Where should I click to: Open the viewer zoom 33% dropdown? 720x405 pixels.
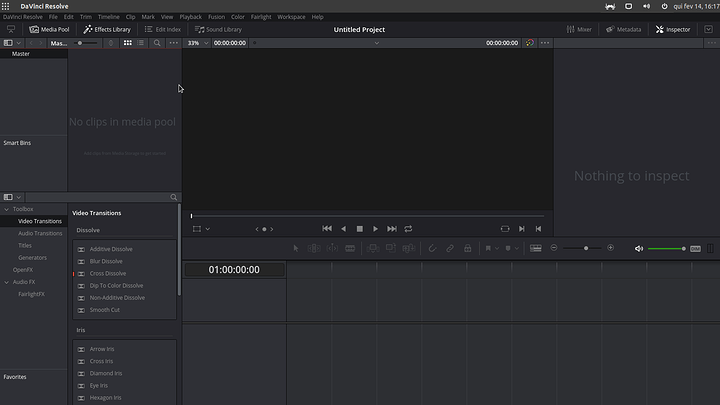197,43
